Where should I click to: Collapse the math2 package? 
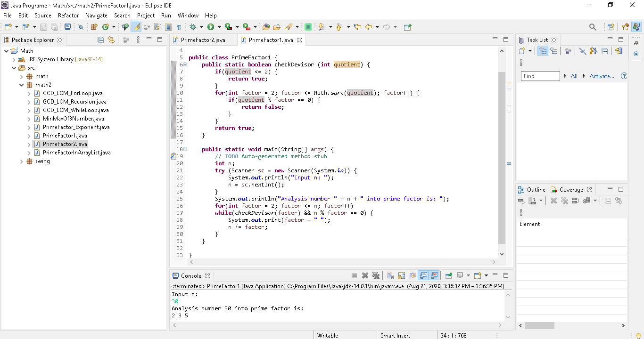click(21, 84)
